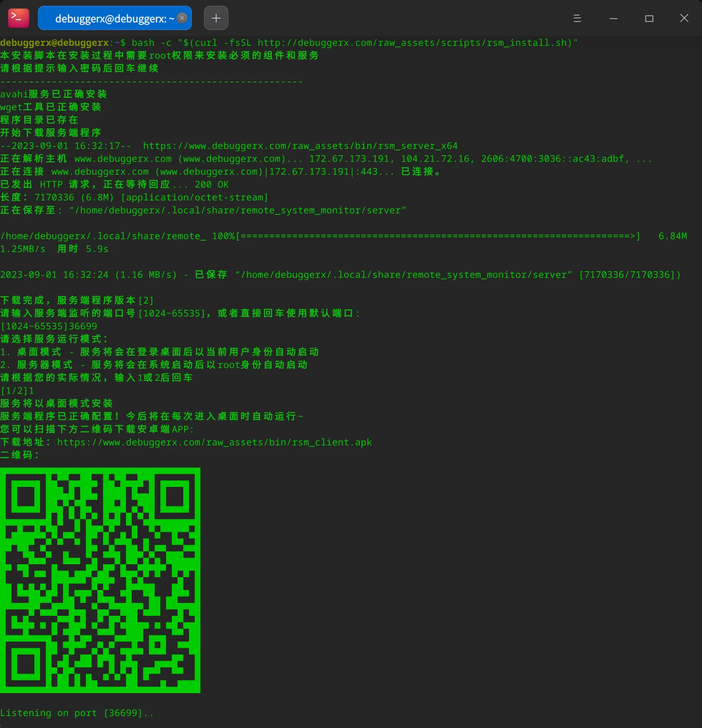The height and width of the screenshot is (728, 702).
Task: Click the rsm_client.apk download address
Action: (214, 443)
